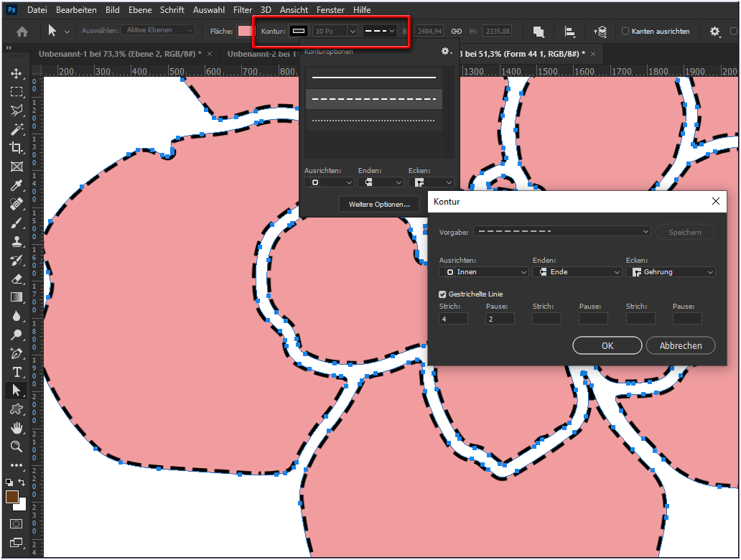
Task: Click the Strich input field containing 4
Action: click(453, 318)
